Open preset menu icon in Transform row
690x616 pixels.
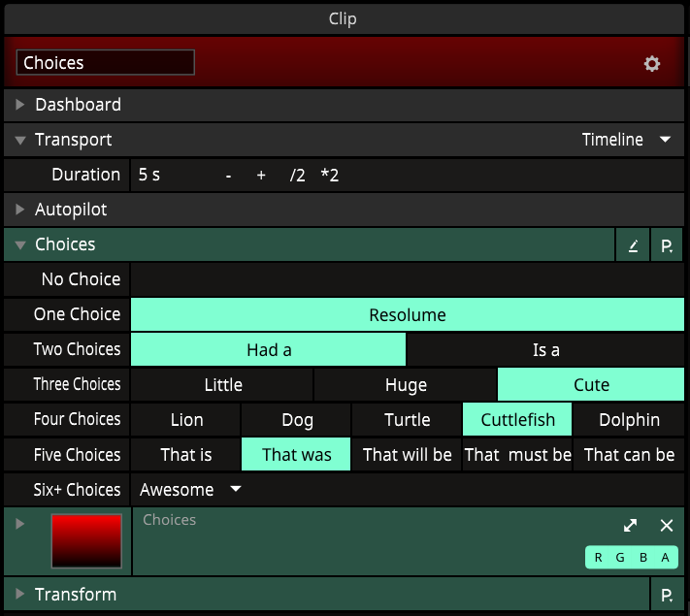[667, 595]
